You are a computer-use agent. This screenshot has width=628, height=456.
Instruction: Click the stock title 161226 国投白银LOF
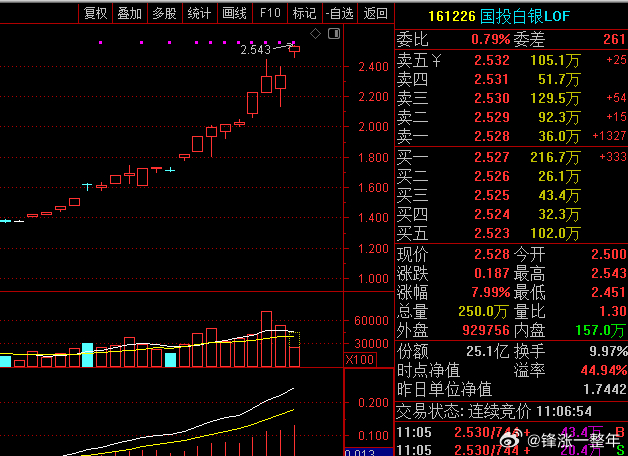pyautogui.click(x=499, y=16)
